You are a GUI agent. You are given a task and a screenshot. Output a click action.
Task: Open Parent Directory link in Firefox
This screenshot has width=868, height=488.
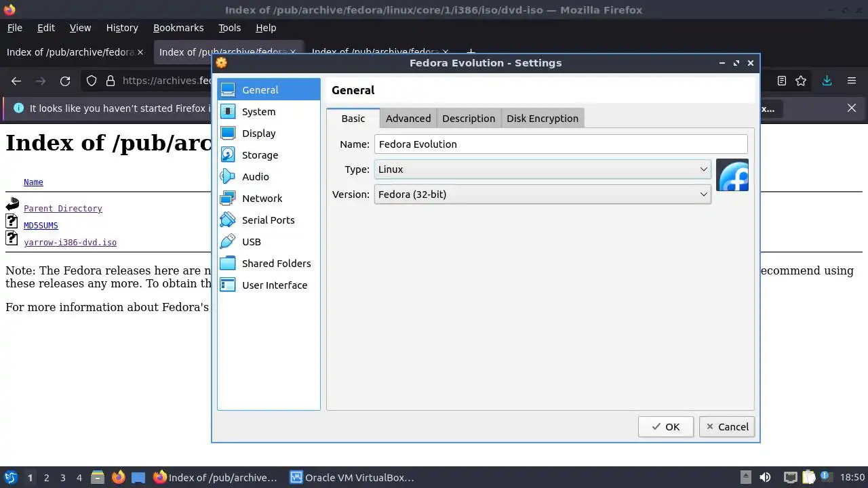coord(63,209)
